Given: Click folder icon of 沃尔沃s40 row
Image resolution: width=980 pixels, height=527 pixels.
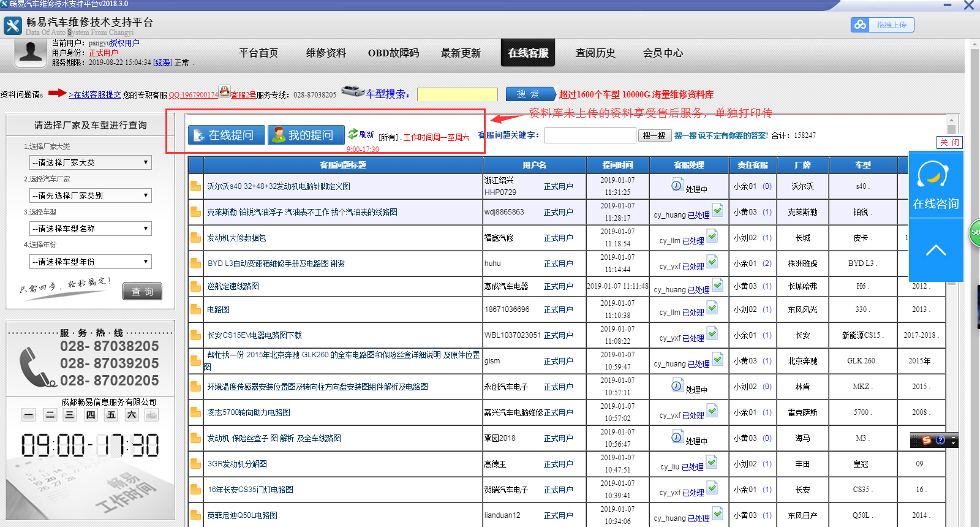Looking at the screenshot, I should coord(195,186).
